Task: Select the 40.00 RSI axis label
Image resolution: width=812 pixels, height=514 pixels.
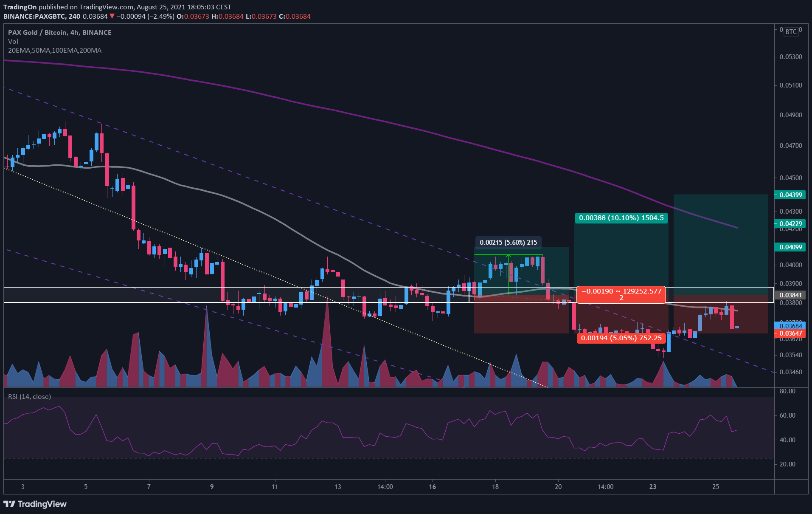Action: pyautogui.click(x=787, y=440)
